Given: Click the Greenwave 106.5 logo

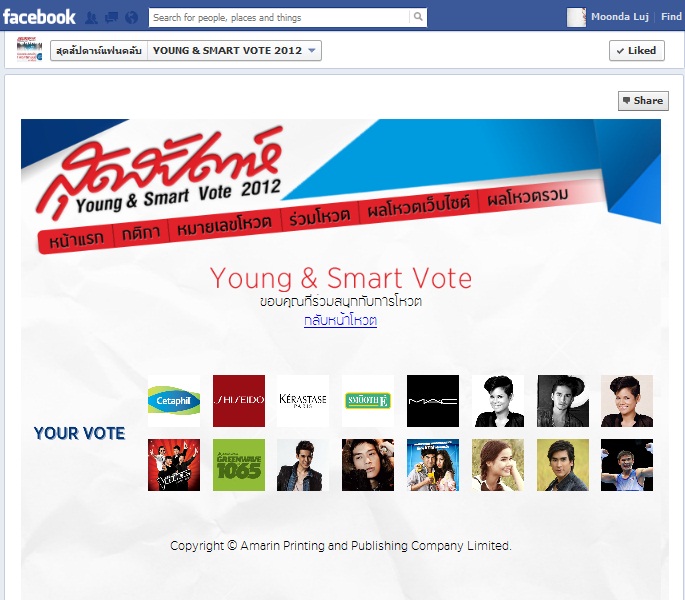Looking at the screenshot, I should point(239,465).
